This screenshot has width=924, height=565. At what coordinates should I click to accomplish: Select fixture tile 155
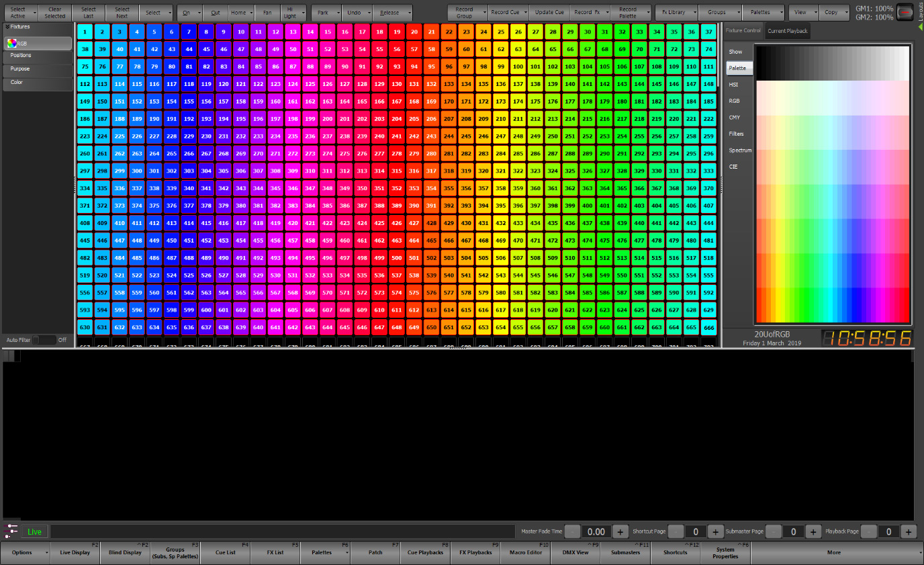coord(189,101)
